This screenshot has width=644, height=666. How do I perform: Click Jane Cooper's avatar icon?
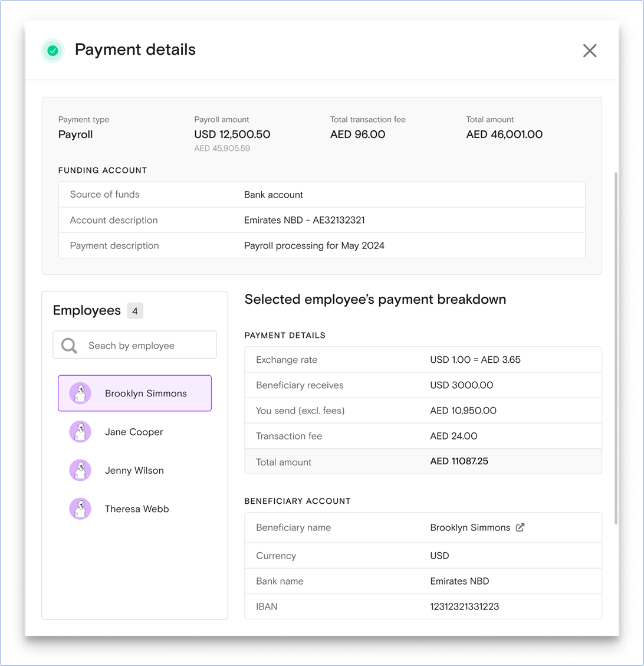[80, 432]
